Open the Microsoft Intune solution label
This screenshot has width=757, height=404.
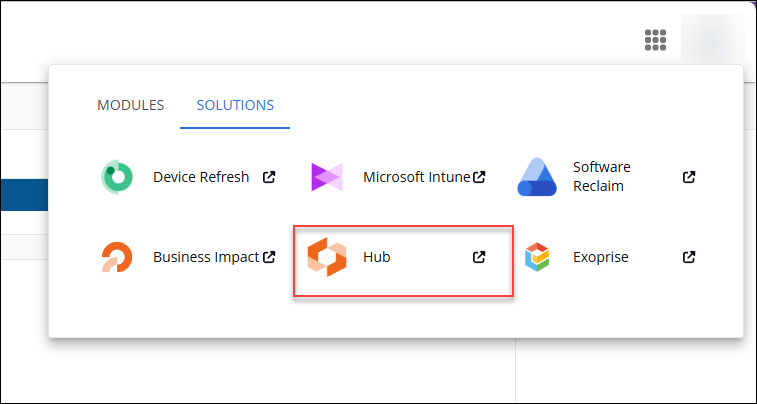416,177
